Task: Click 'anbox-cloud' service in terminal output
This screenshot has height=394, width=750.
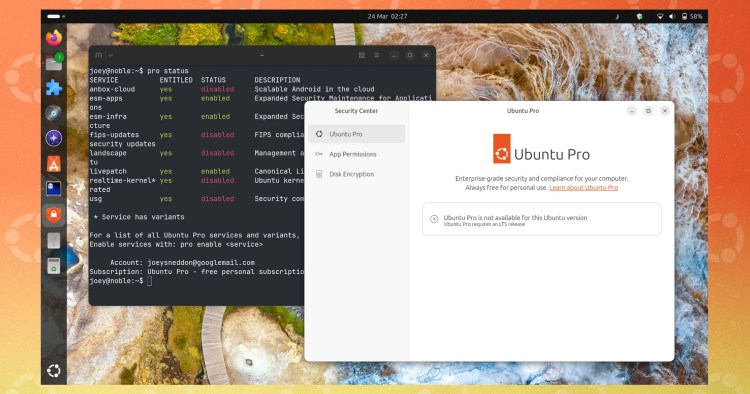Action: pyautogui.click(x=112, y=89)
